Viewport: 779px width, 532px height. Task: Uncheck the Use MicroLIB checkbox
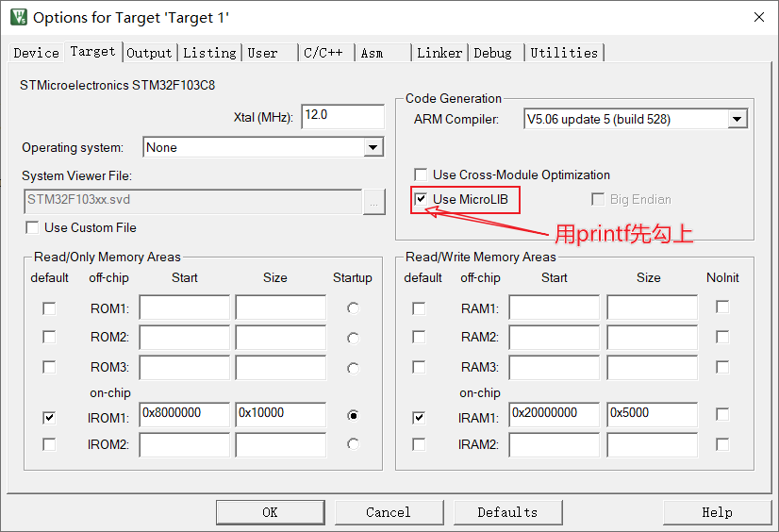tap(421, 199)
